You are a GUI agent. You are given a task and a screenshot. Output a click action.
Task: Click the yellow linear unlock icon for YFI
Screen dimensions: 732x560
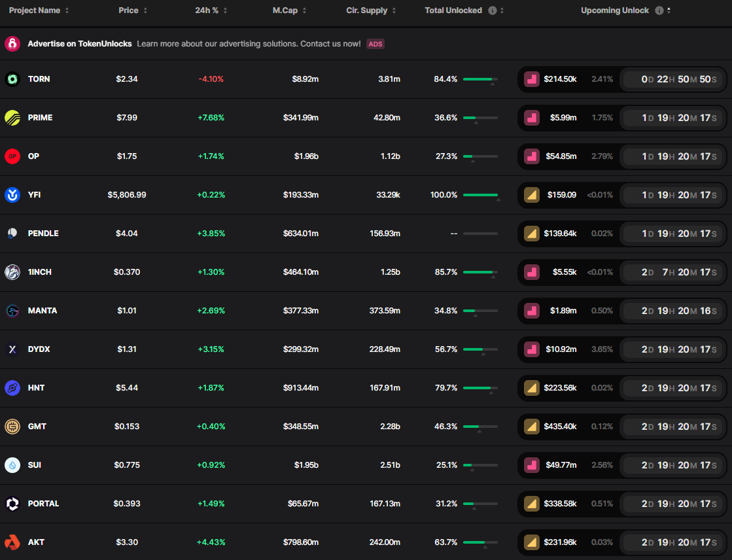click(532, 195)
